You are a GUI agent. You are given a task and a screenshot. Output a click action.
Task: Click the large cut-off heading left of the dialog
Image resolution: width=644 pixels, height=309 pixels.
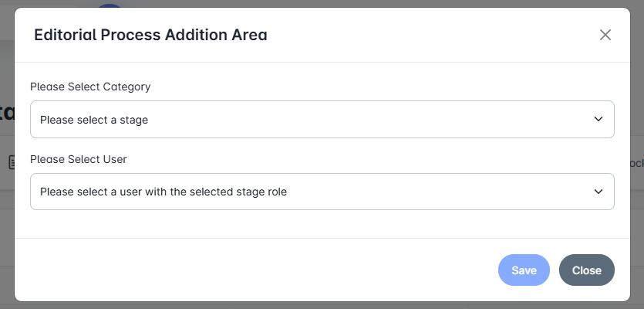(7, 112)
